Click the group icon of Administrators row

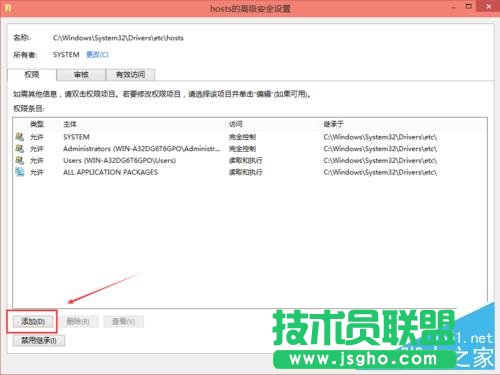20,148
